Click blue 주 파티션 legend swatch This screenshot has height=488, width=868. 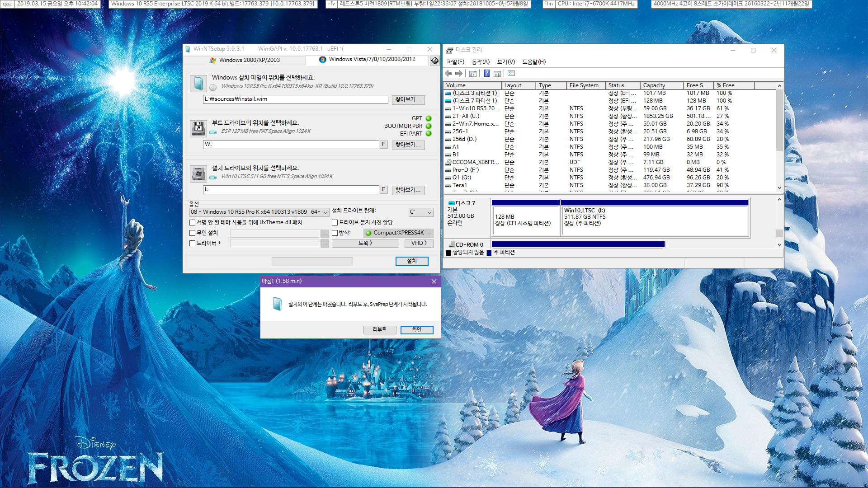tap(489, 253)
